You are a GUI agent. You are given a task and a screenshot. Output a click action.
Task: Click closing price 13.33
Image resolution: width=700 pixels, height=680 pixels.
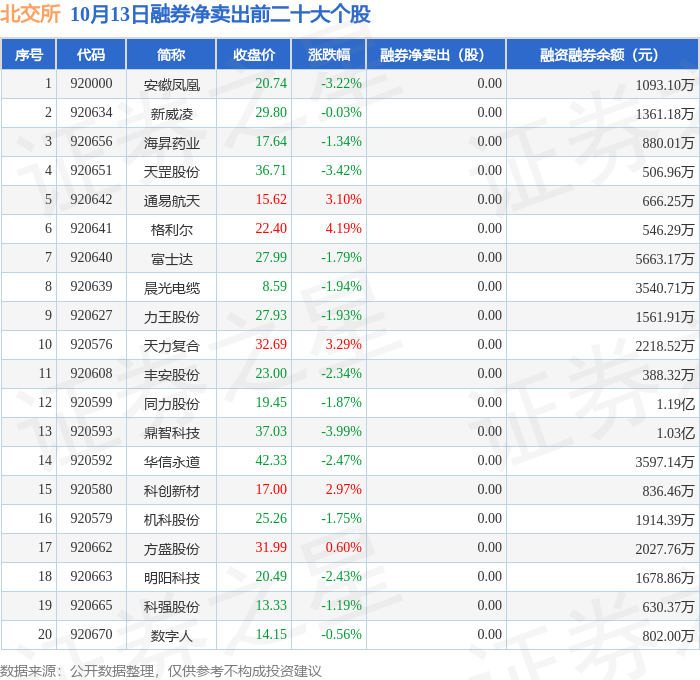click(271, 606)
